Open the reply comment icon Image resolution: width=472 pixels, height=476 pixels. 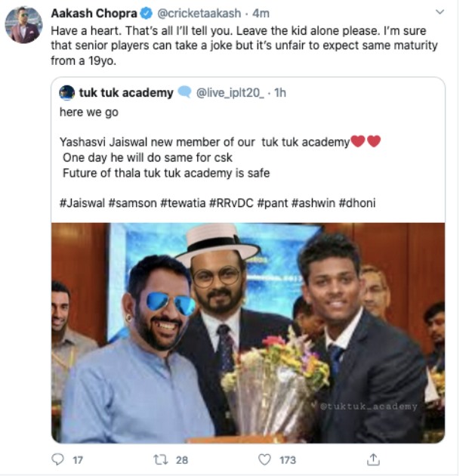(57, 459)
